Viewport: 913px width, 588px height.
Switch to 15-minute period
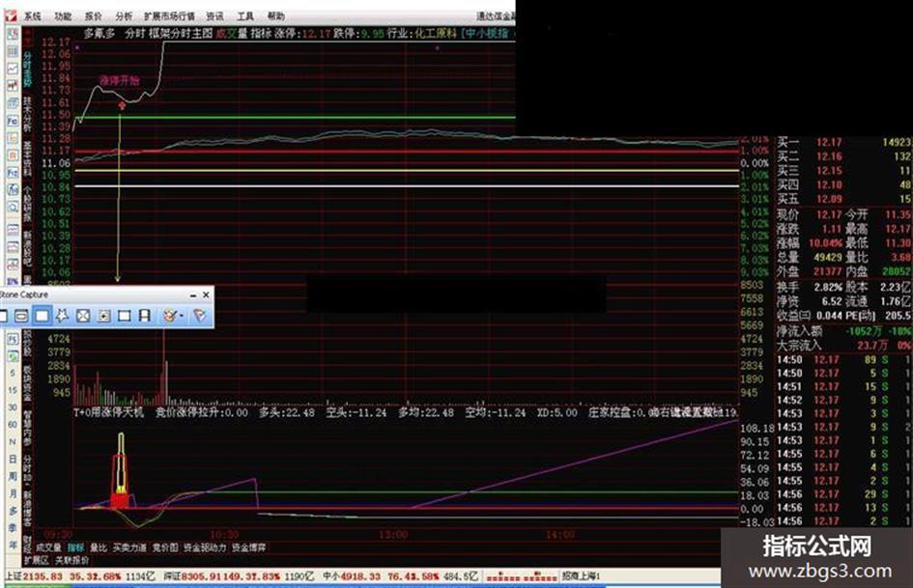[13, 390]
